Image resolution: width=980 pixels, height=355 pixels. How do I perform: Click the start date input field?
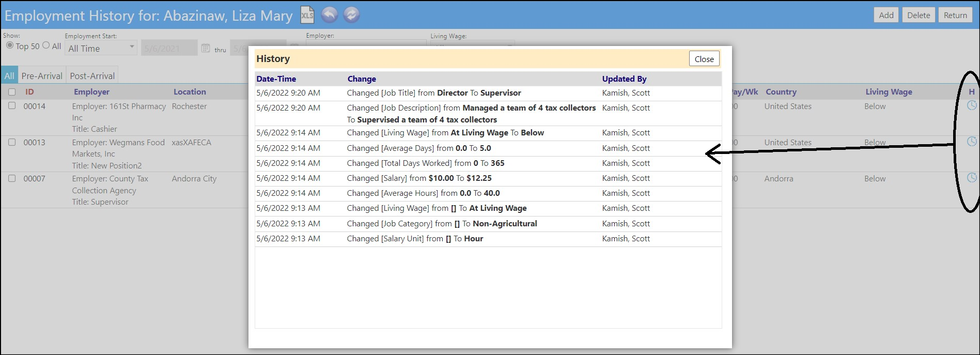pyautogui.click(x=169, y=48)
